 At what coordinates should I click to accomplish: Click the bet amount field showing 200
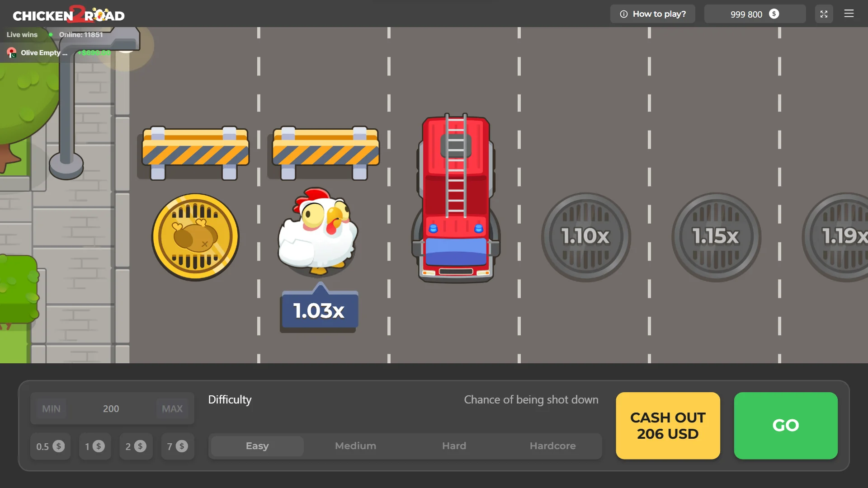(x=111, y=408)
